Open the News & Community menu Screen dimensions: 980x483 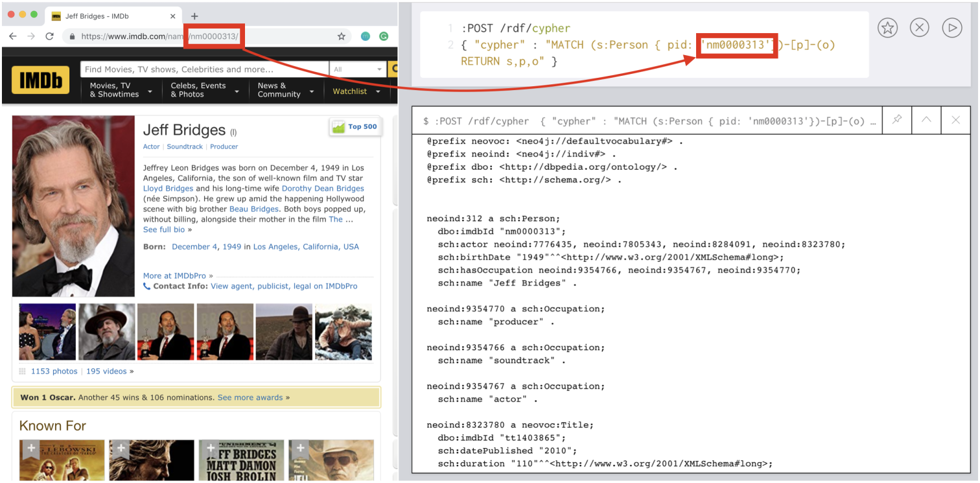[x=286, y=90]
